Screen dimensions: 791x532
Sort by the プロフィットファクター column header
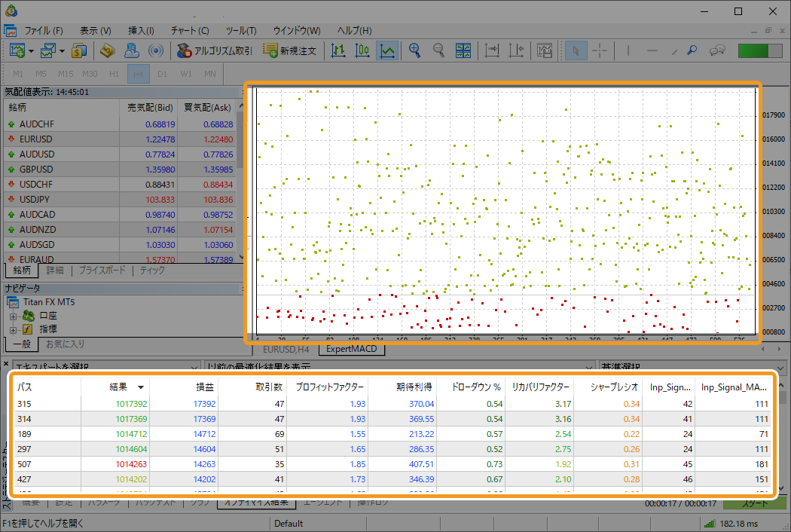pos(329,387)
